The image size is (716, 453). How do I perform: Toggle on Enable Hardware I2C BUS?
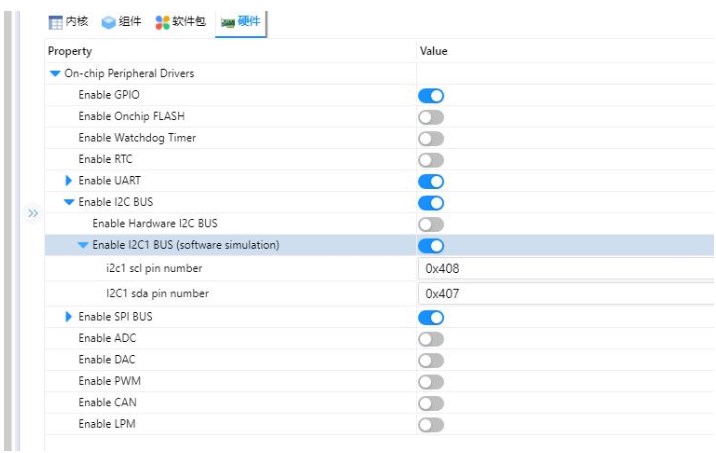431,224
